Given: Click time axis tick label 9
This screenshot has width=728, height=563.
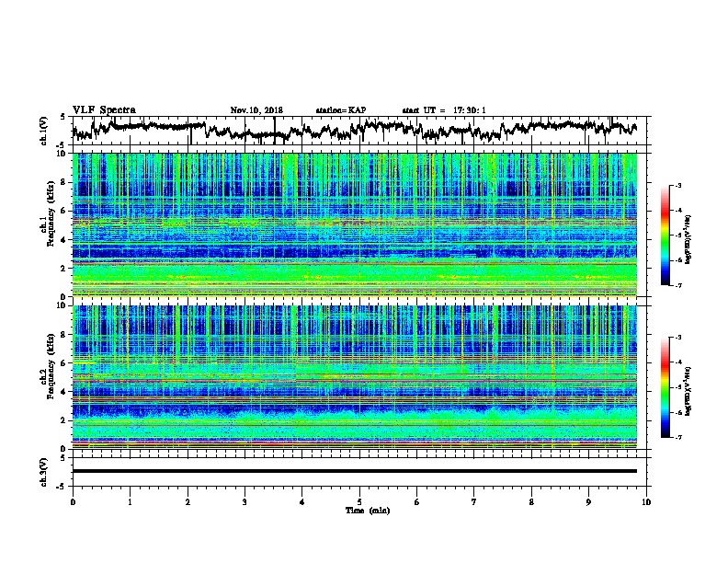Looking at the screenshot, I should tap(588, 502).
